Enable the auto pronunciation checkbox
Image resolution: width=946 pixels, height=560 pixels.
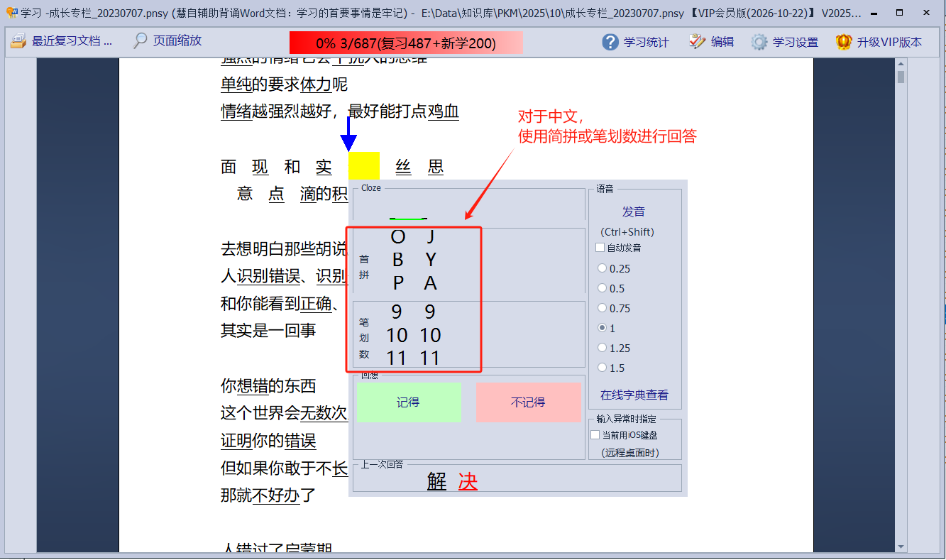click(x=600, y=248)
